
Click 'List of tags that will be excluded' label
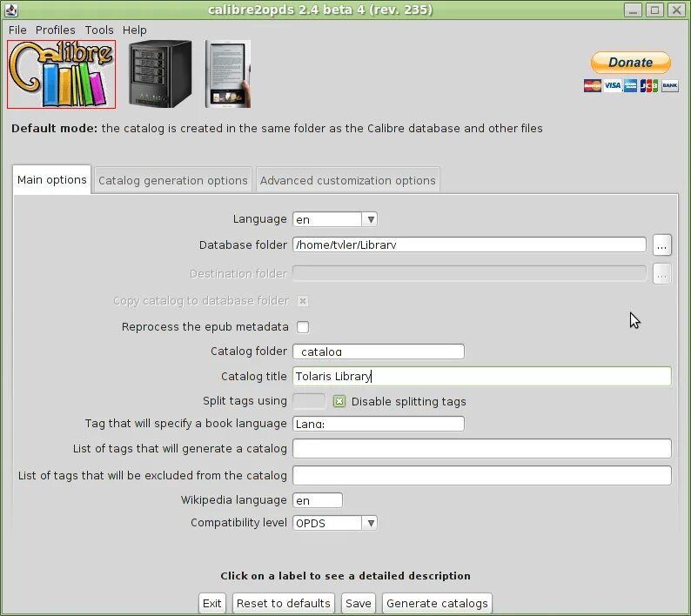pyautogui.click(x=152, y=475)
